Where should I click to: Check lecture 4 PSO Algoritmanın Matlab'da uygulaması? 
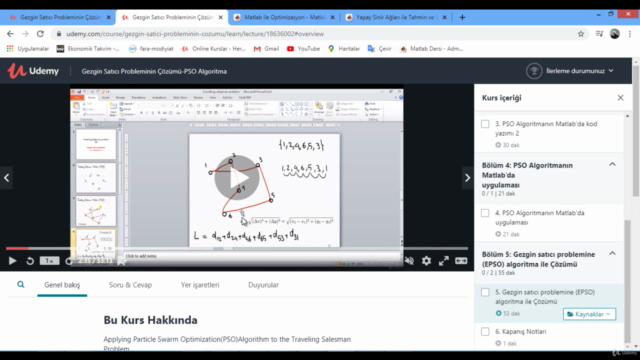485,213
